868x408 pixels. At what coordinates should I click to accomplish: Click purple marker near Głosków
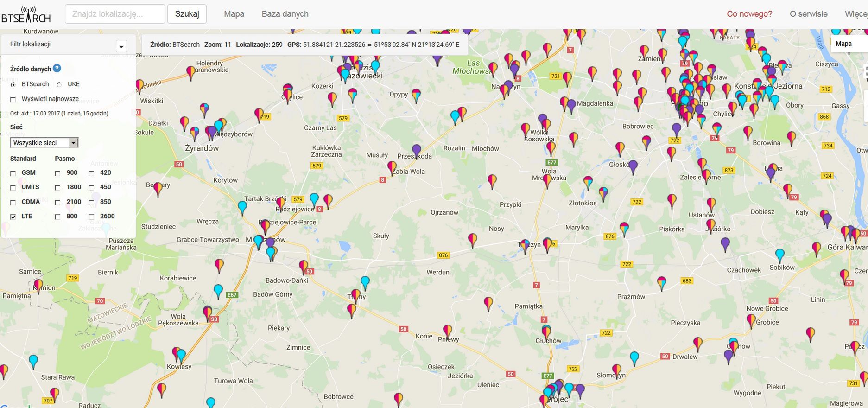coord(633,166)
